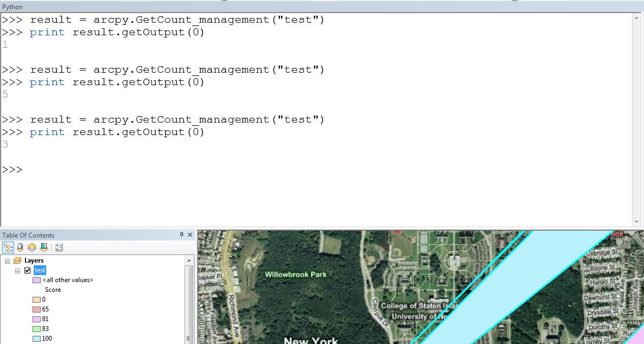Open the <all other values> color swatch

[x=37, y=279]
